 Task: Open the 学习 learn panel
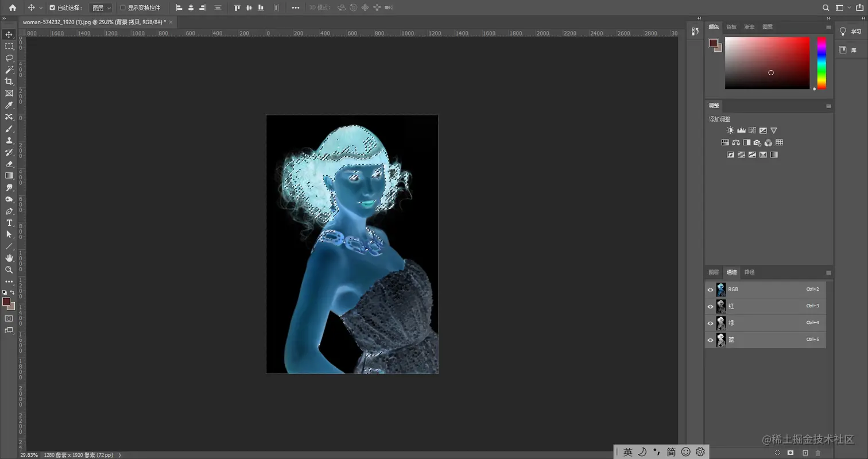(850, 32)
